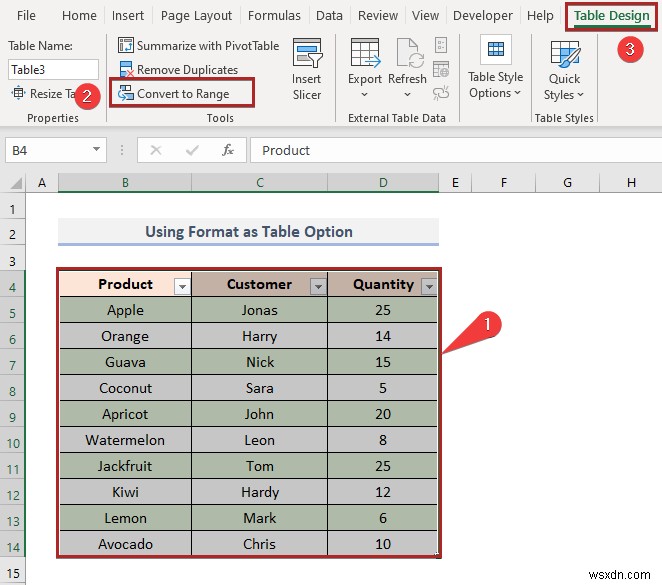The image size is (662, 585).
Task: Open the Quantity column filter dropdown
Action: 429,287
